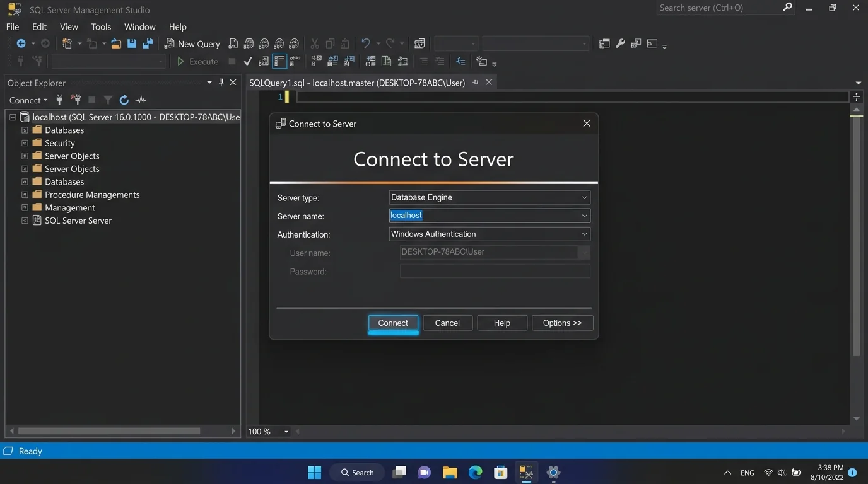Click the Connect button in the dialog
Screen dimensions: 868x484
tap(393, 323)
